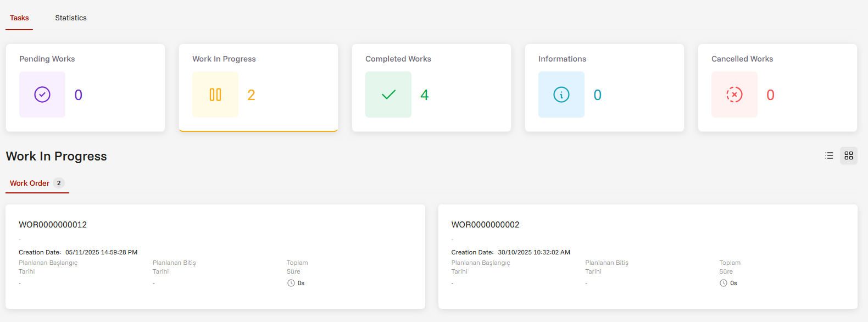Screen dimensions: 868x322
Task: Switch to list view layout icon
Action: click(x=829, y=156)
